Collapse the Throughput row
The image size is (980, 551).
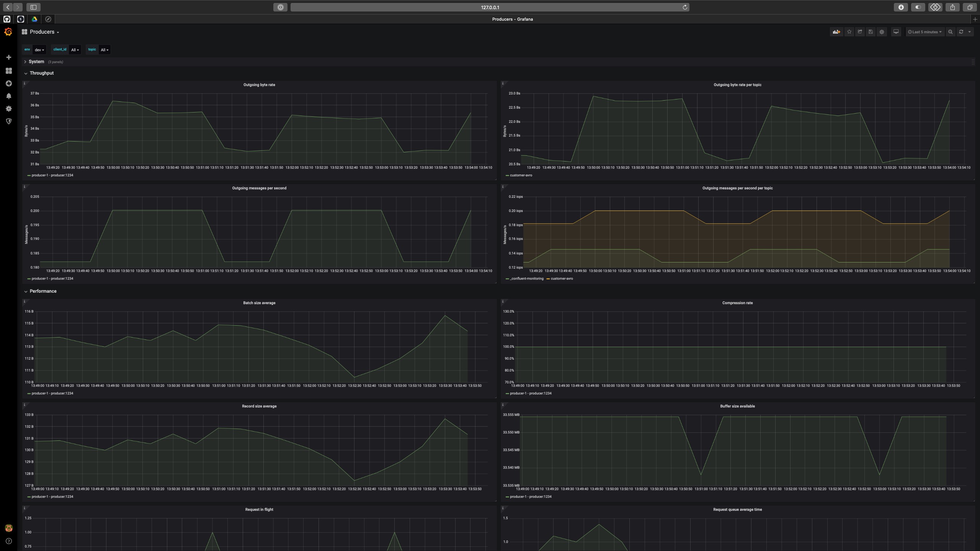pyautogui.click(x=41, y=73)
